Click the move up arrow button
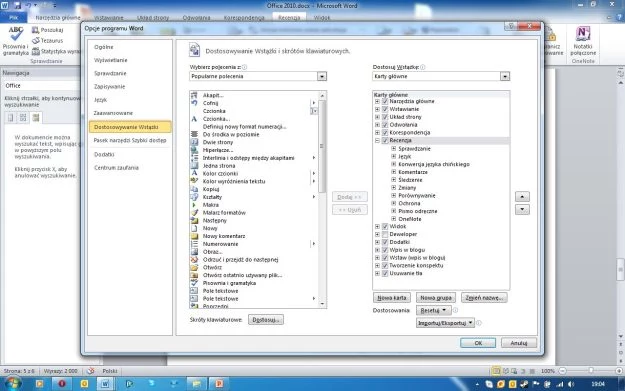The height and width of the screenshot is (391, 625). click(522, 196)
